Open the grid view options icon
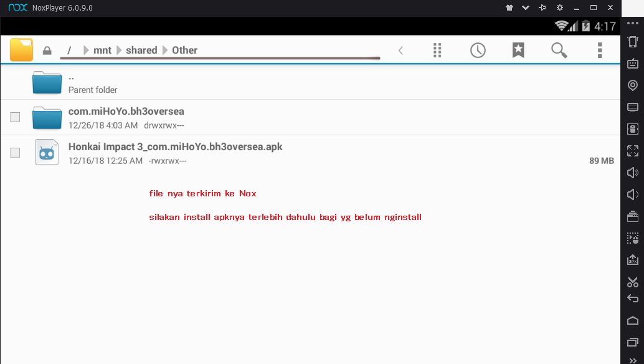Image resolution: width=644 pixels, height=364 pixels. 437,50
